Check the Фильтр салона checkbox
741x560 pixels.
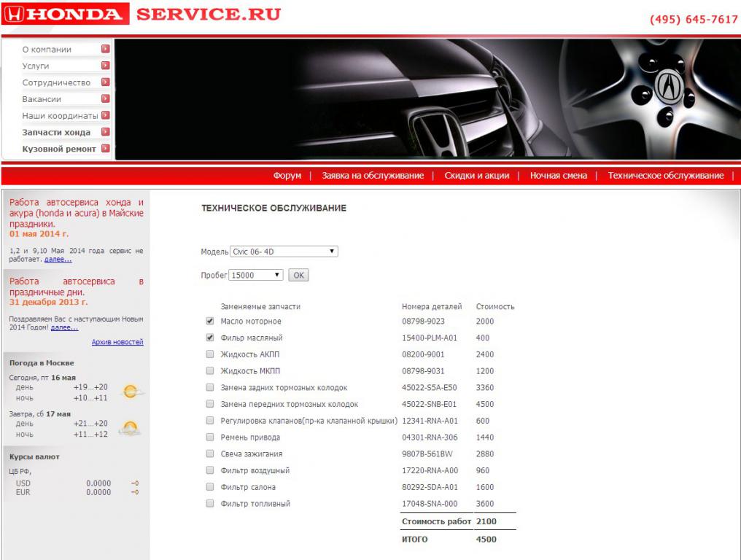pos(210,487)
